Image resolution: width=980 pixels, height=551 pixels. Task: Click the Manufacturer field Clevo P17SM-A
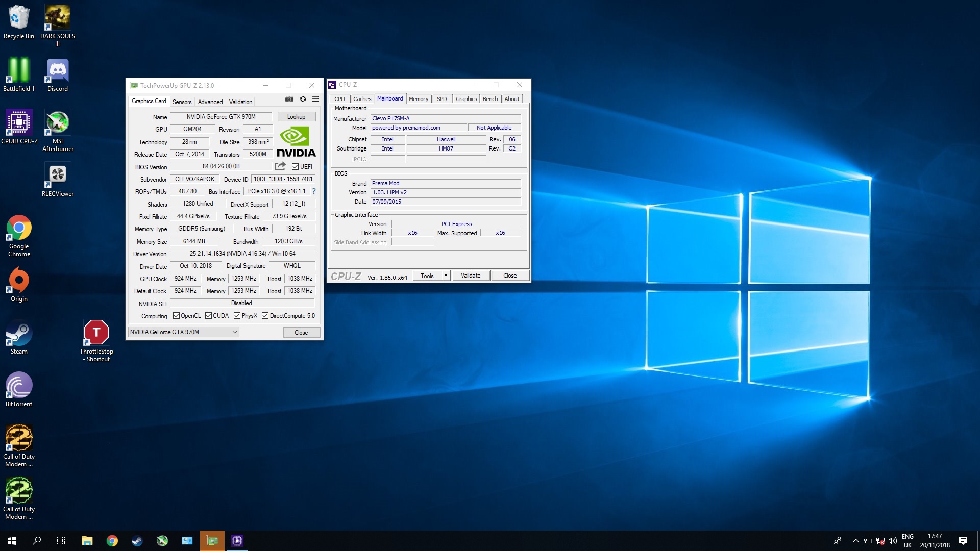coord(446,118)
